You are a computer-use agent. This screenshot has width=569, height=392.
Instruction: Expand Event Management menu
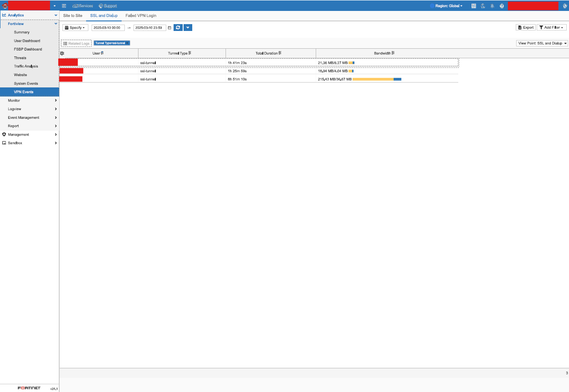[x=30, y=117]
